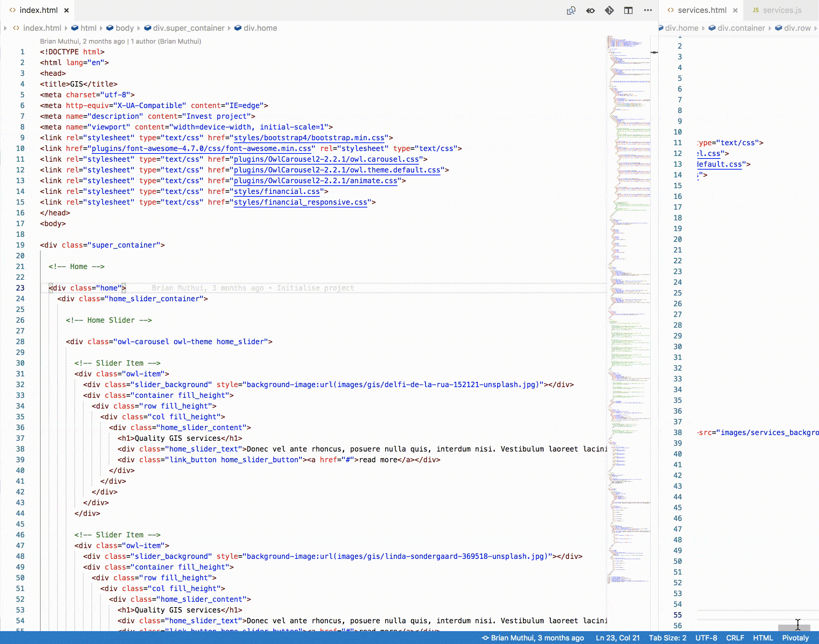Open div.super_container breadcrumb dropdown

[x=188, y=28]
